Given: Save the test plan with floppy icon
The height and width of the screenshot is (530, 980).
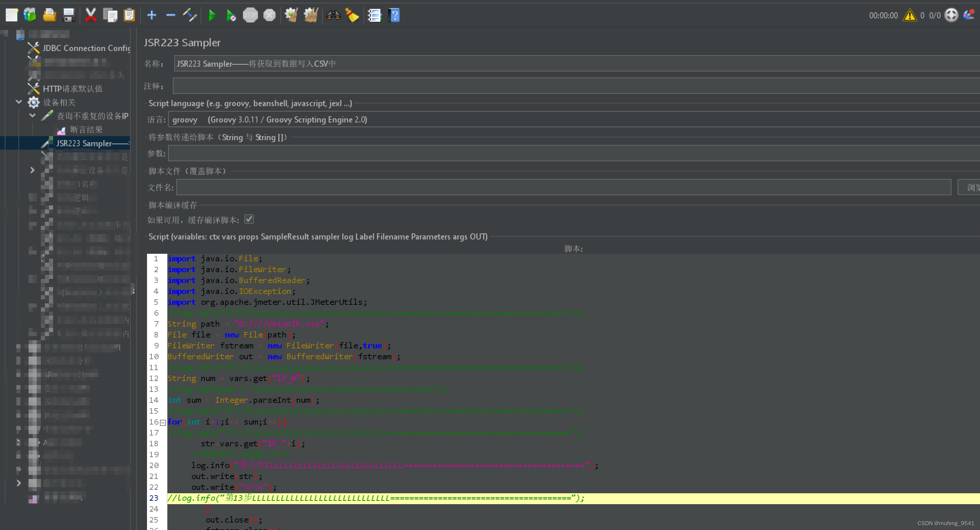Looking at the screenshot, I should (x=68, y=15).
